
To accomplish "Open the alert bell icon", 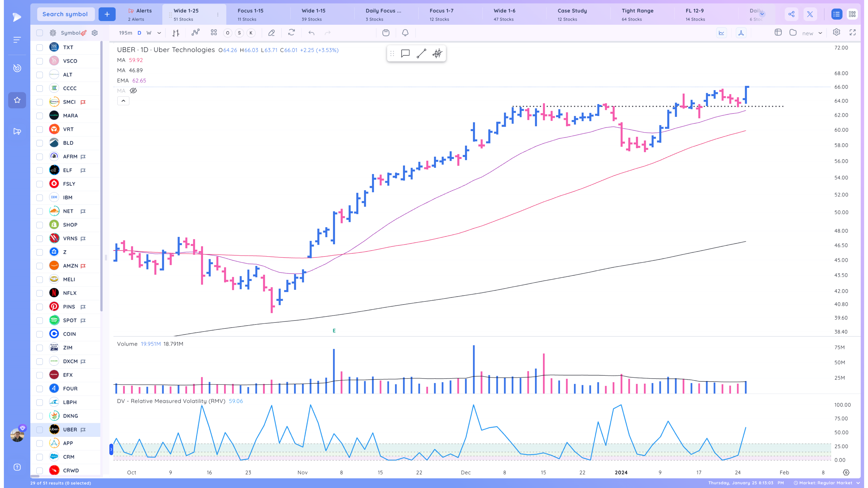I will coord(405,33).
